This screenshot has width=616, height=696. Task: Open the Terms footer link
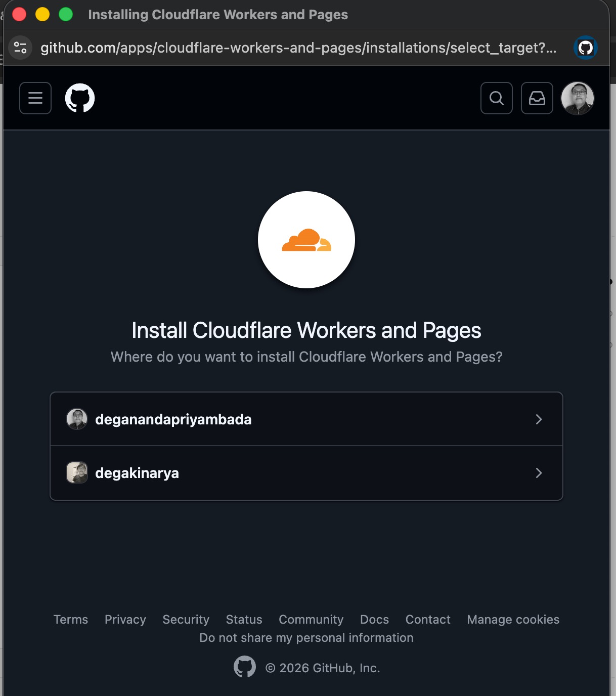point(71,620)
